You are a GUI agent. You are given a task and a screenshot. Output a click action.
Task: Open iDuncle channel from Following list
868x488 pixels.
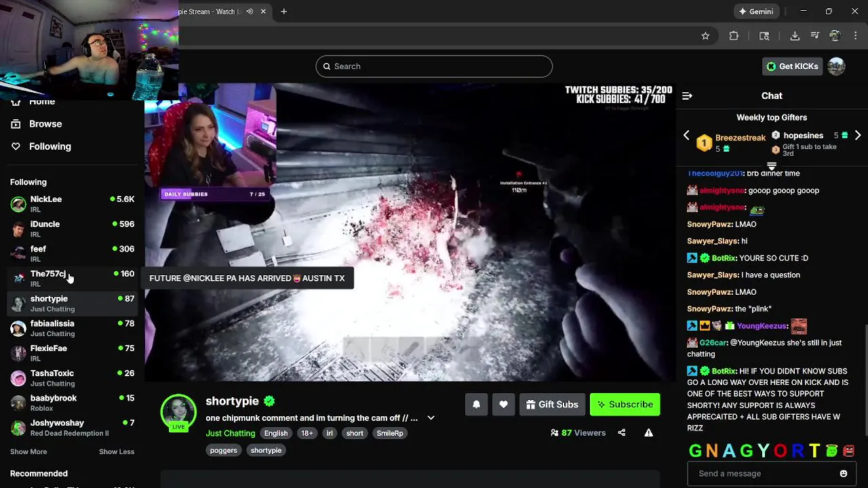tap(72, 228)
